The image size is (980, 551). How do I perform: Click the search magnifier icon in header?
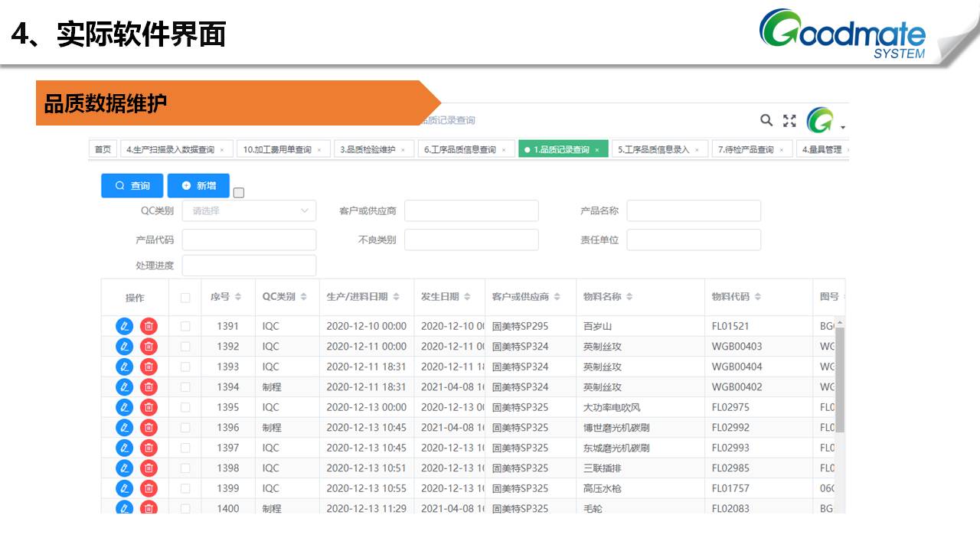[x=766, y=120]
